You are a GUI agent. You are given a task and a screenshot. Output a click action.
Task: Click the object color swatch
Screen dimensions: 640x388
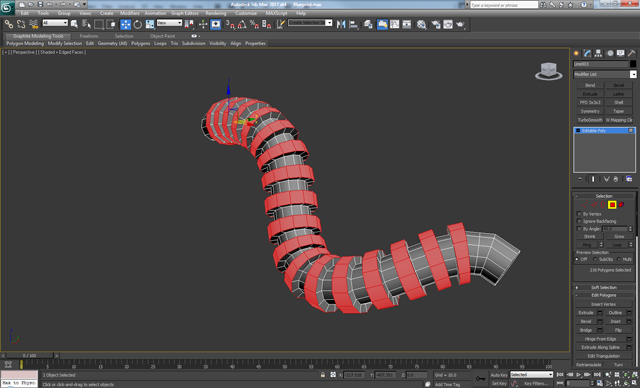[x=633, y=64]
